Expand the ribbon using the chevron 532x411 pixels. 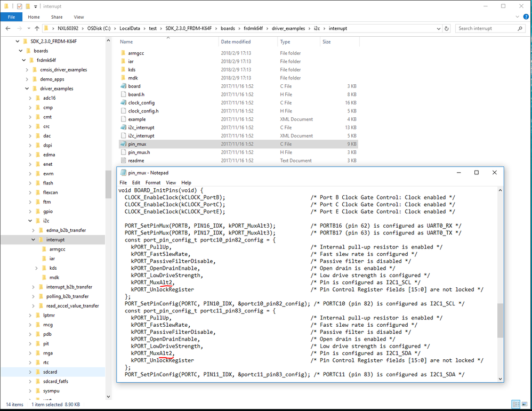517,17
